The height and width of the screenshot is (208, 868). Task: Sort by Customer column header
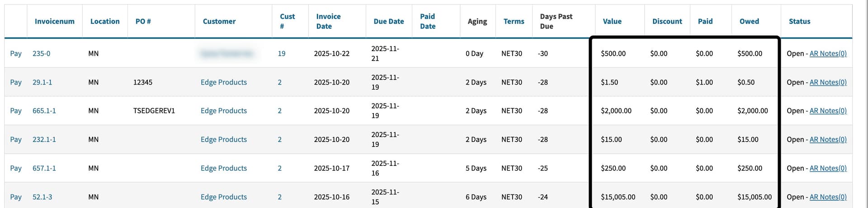219,21
